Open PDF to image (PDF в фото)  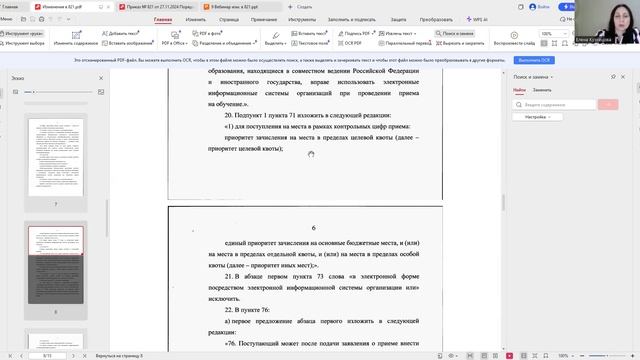coord(207,33)
